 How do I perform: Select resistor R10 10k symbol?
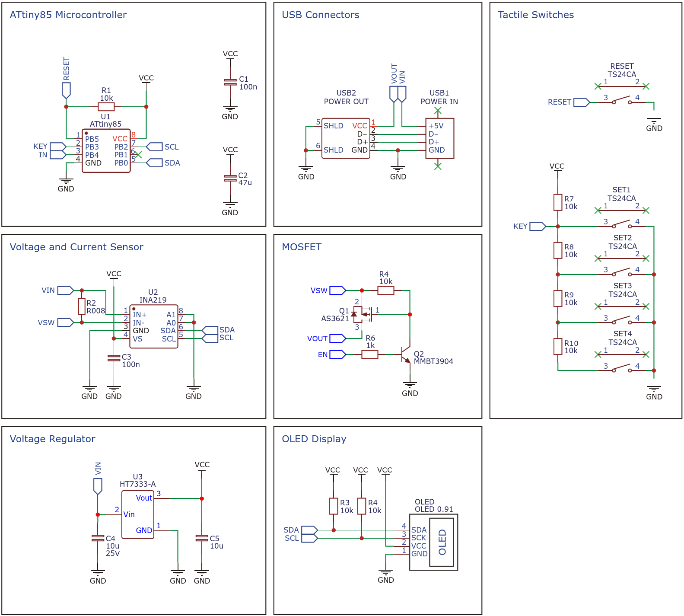coord(558,346)
